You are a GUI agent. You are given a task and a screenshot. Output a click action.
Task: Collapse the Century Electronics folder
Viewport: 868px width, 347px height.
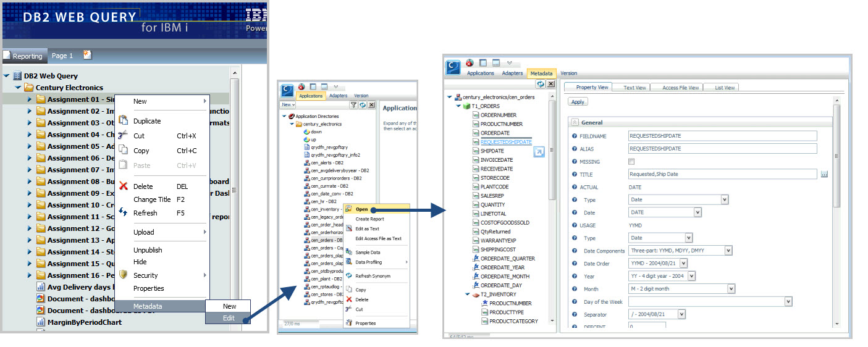coord(17,88)
